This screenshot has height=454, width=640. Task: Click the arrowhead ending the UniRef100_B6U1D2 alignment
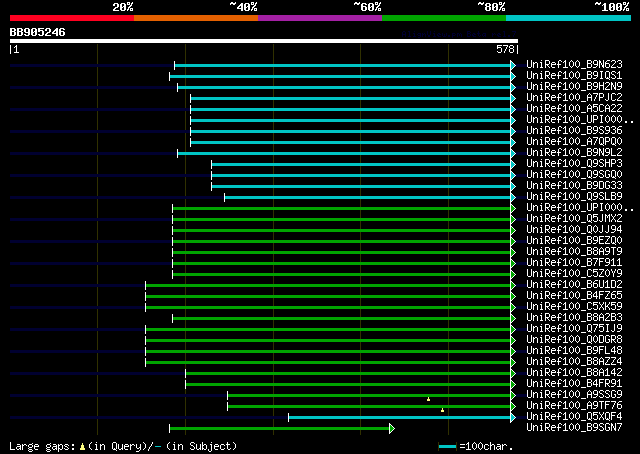513,285
